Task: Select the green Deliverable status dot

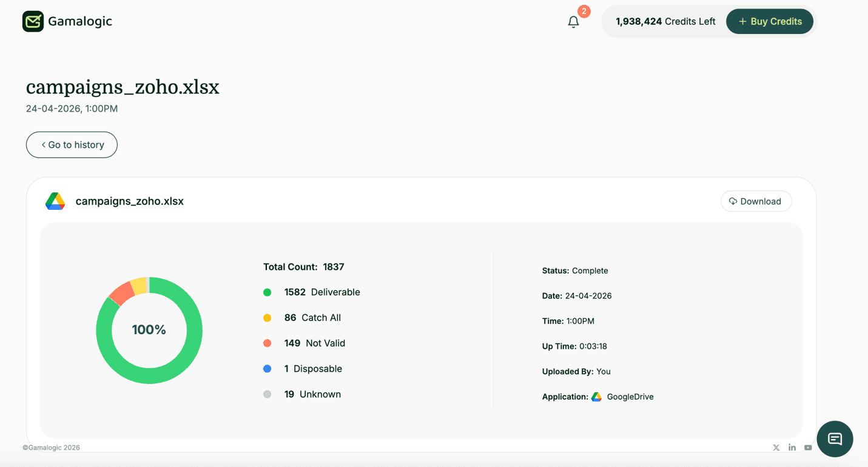Action: click(267, 292)
